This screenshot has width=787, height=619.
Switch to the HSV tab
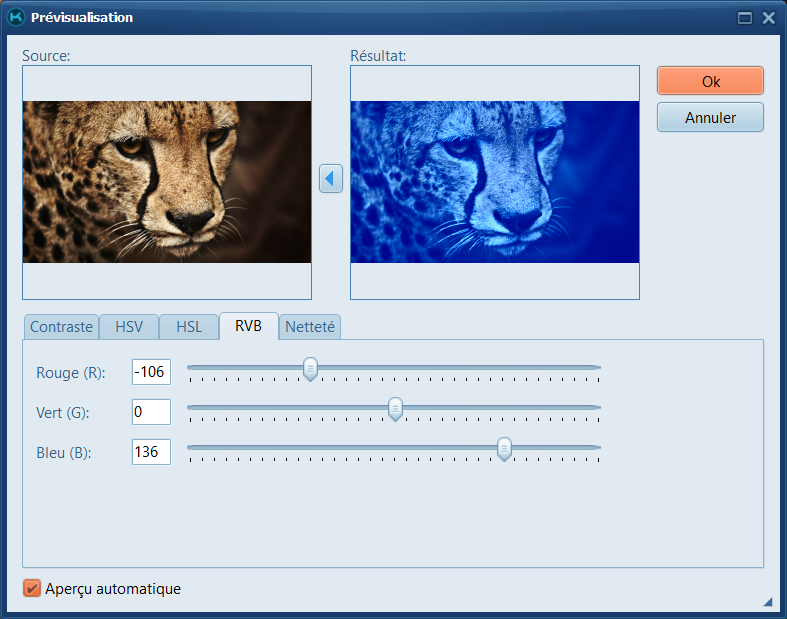coord(129,327)
